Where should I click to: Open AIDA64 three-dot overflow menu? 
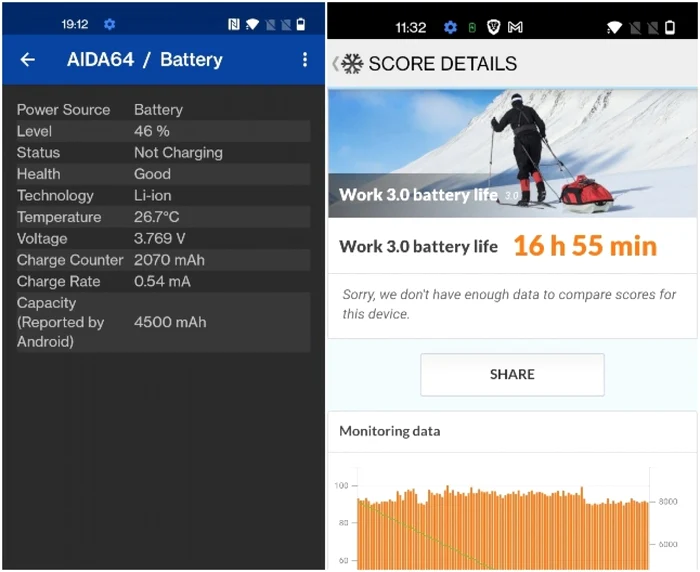[x=304, y=59]
